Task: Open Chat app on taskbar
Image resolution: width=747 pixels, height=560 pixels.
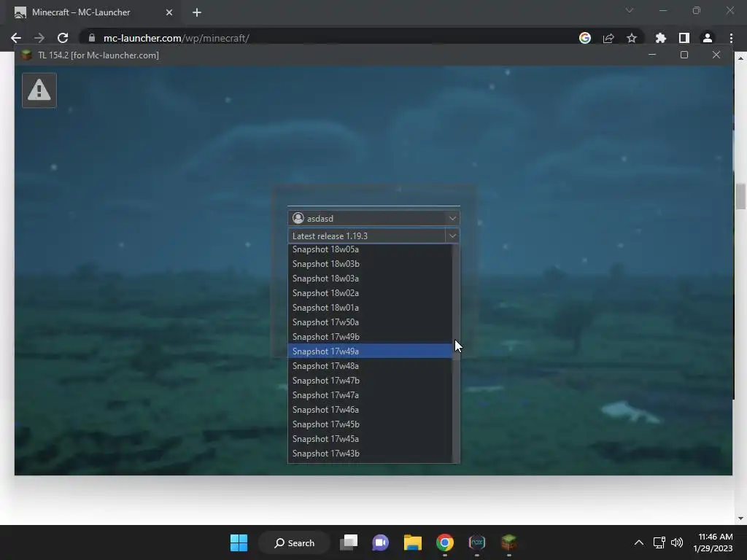Action: coord(381,542)
